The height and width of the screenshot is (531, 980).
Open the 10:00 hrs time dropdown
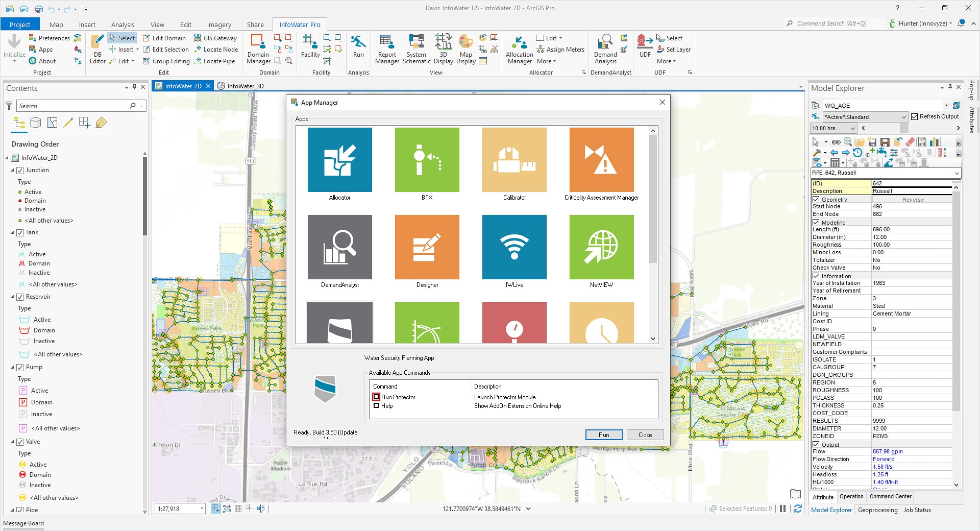pyautogui.click(x=852, y=129)
